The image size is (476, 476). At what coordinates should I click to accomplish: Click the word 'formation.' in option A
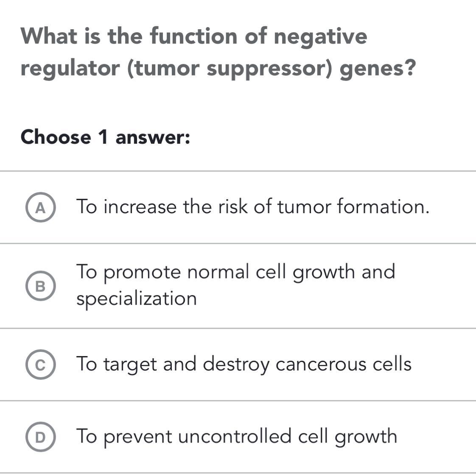[x=383, y=207]
